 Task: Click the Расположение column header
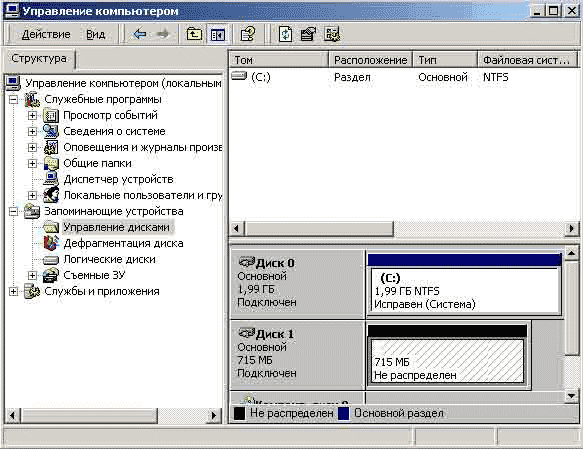point(370,60)
